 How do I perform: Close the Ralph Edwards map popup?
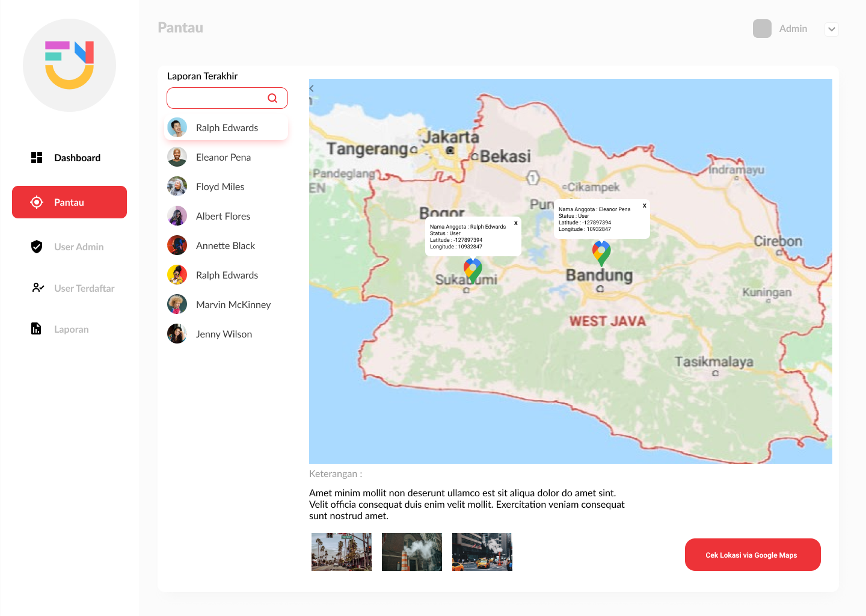(x=515, y=223)
